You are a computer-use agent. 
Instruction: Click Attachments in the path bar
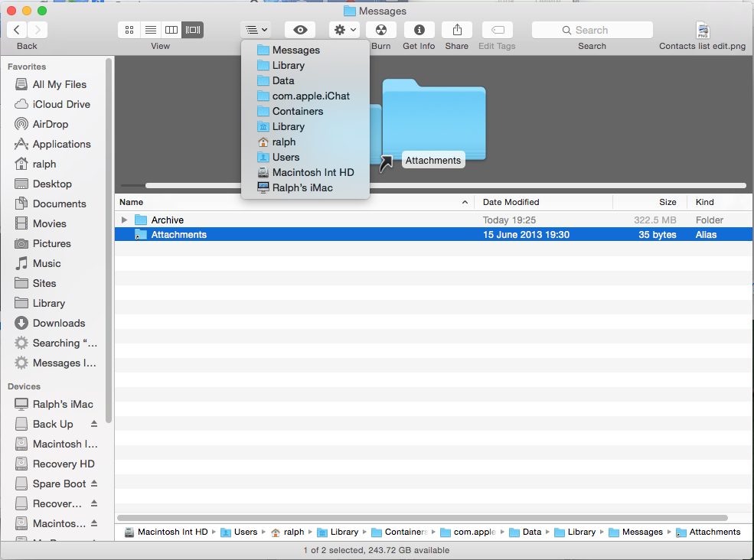pos(708,532)
